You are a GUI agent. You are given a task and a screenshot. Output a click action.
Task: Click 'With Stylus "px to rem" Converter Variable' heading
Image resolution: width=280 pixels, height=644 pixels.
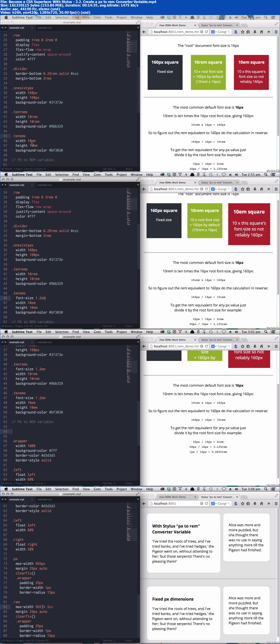tap(176, 529)
